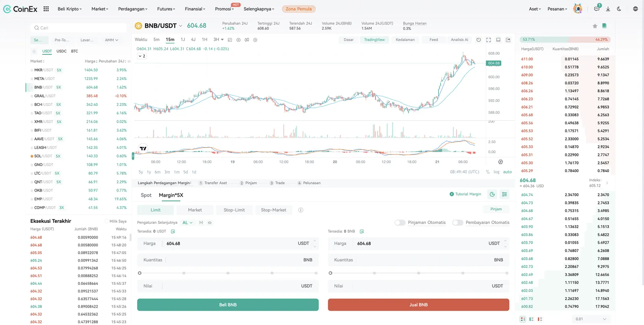The width and height of the screenshot is (644, 325).
Task: Click the Cari search field
Action: coord(78,28)
